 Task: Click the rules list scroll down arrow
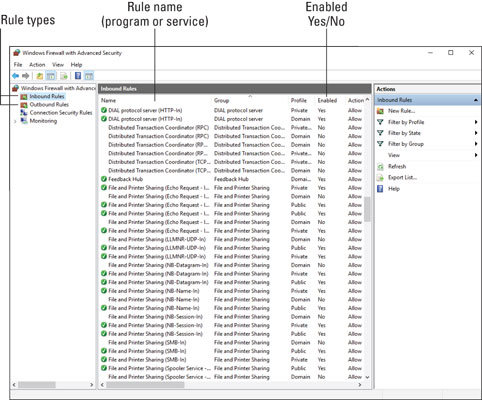point(367,377)
